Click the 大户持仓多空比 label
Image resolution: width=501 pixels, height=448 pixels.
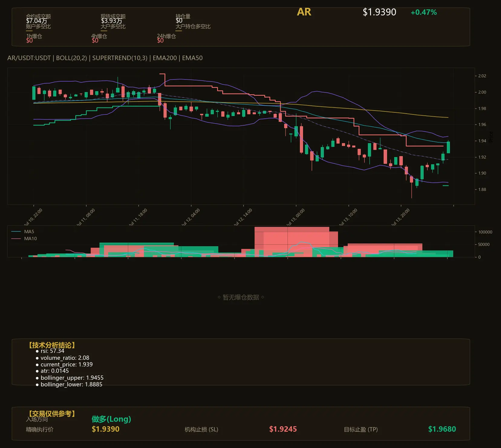193,27
